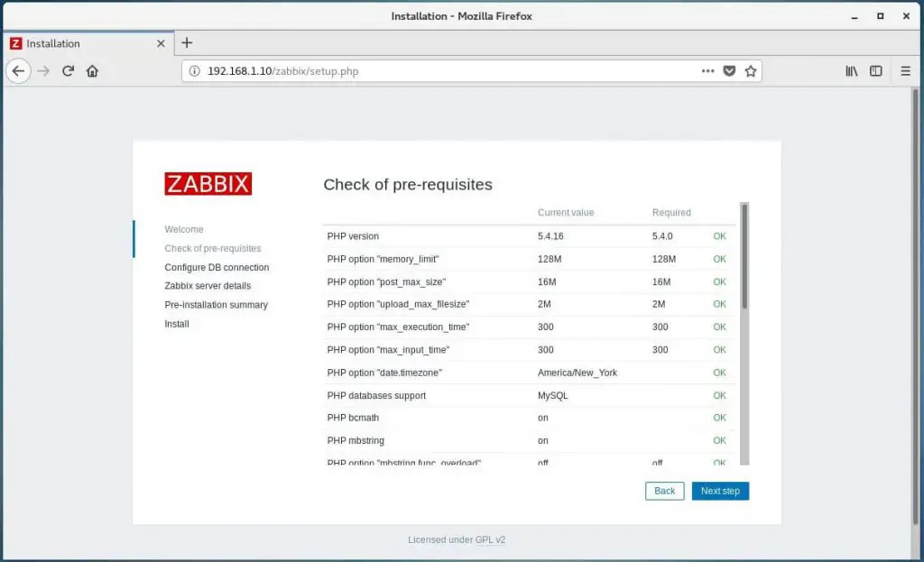Click the MySQL value
The height and width of the screenshot is (562, 924).
[553, 396]
